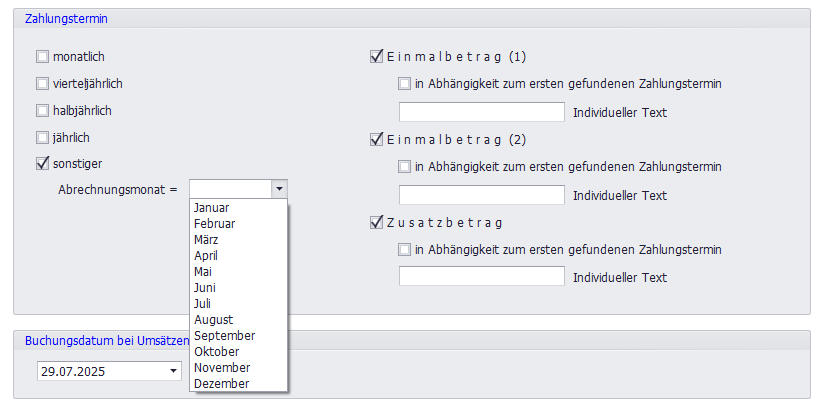Click Individueller Text field under Einmalbetrag (1)
The image size is (819, 406).
click(x=481, y=112)
